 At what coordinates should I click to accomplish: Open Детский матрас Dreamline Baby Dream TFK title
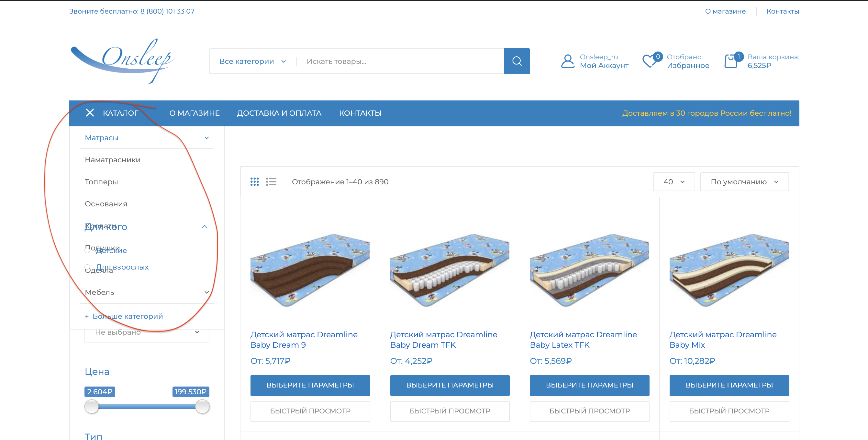[443, 340]
